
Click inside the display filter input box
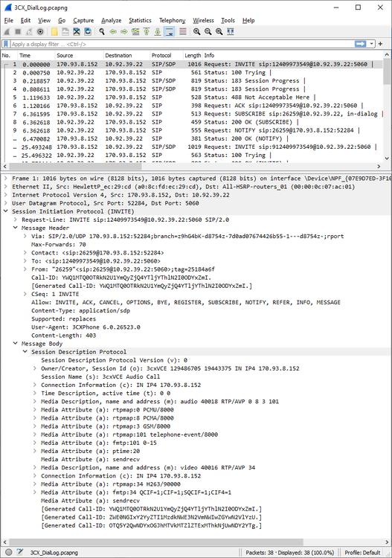181,44
